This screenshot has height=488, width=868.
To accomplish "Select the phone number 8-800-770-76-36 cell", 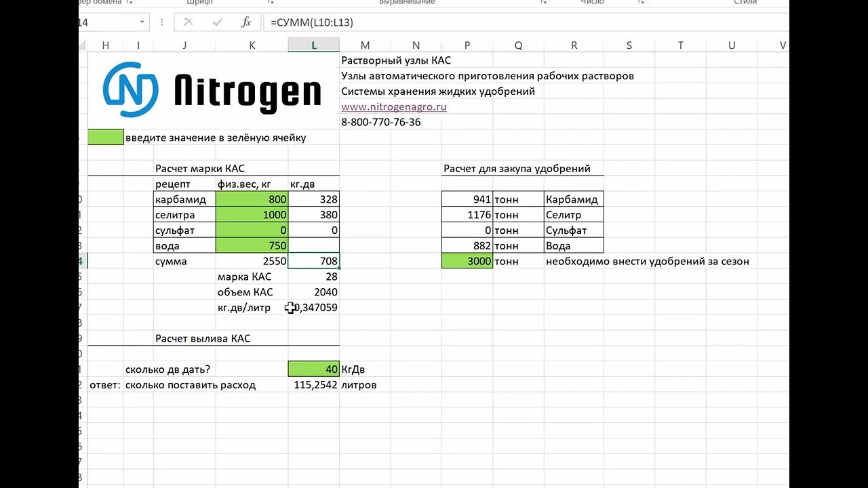I will tap(381, 123).
